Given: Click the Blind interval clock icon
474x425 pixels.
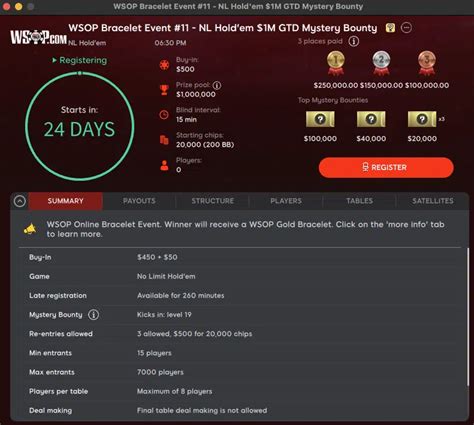Looking at the screenshot, I should coord(164,115).
